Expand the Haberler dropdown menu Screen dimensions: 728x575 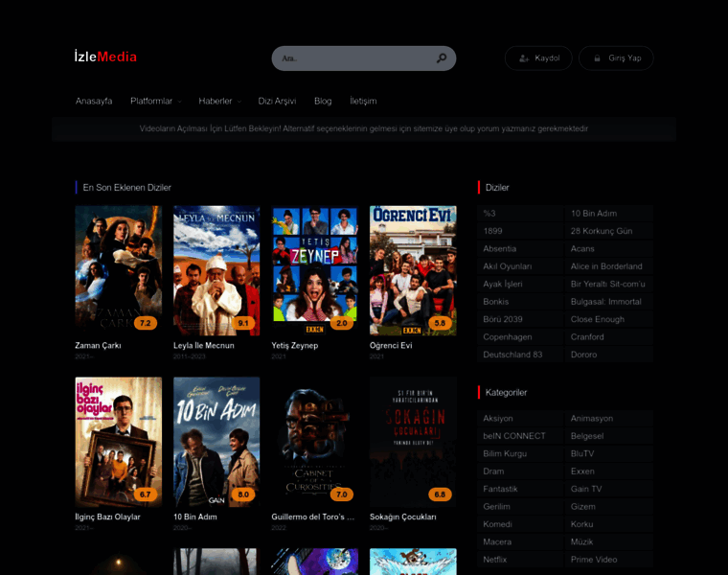click(219, 102)
